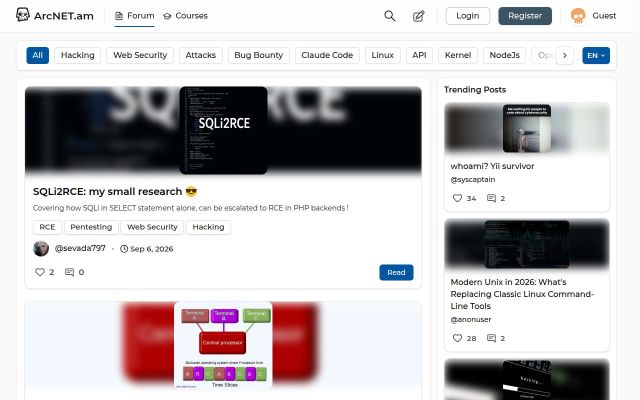The image size is (640, 400).
Task: Open @anonuser profile link
Action: [x=471, y=320]
